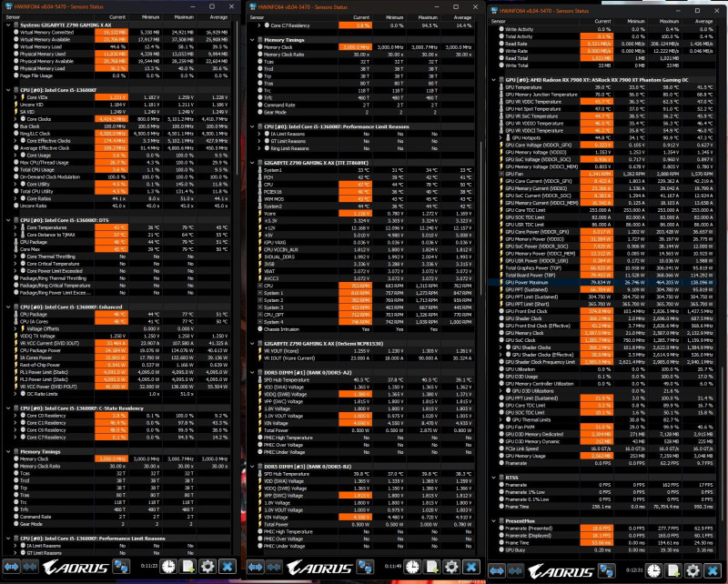Open settings gear in middle HWiNFO window
This screenshot has height=584, width=728.
451,568
